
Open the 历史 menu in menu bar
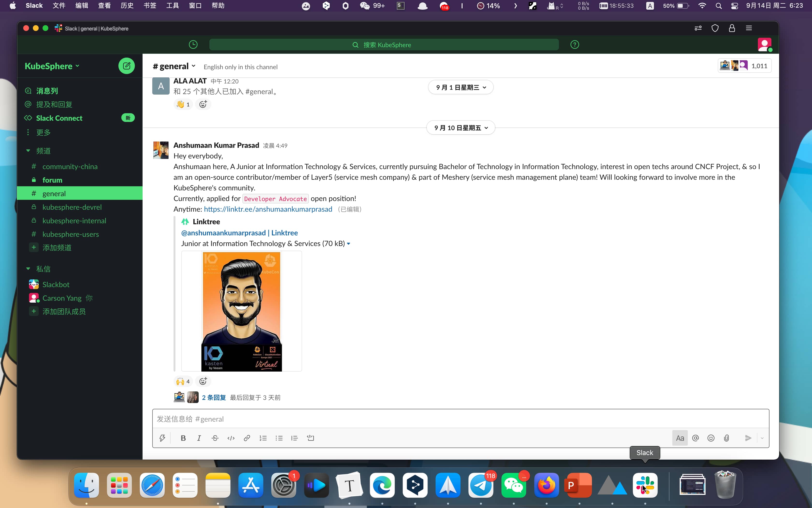click(127, 6)
